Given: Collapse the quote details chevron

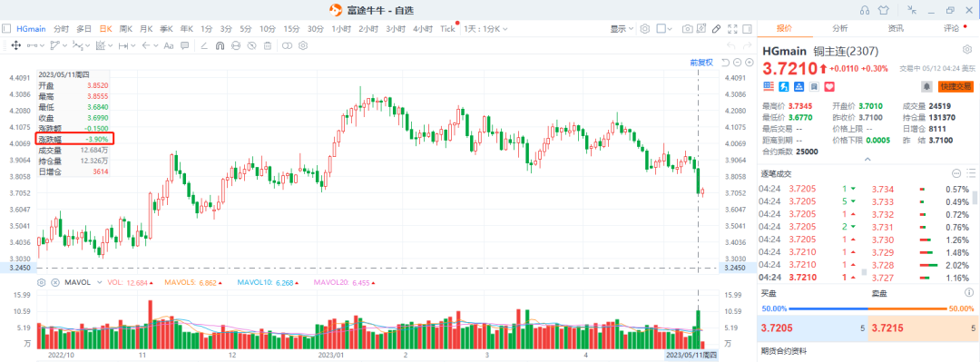Looking at the screenshot, I should click(867, 160).
